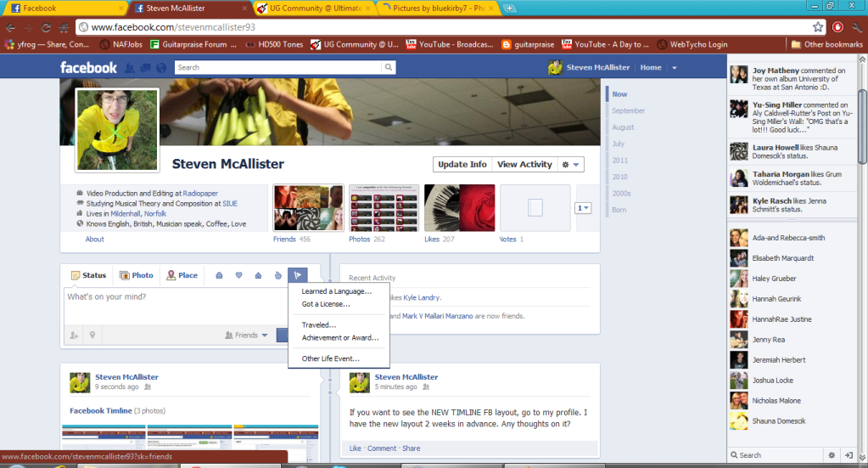Like the NEW TIMLINE status post
868x468 pixels.
[355, 448]
